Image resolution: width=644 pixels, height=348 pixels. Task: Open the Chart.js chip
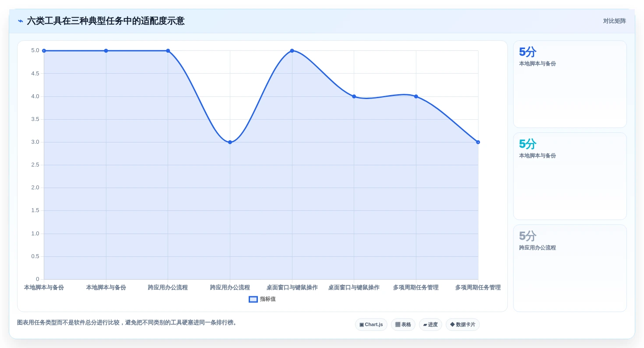[x=371, y=325]
